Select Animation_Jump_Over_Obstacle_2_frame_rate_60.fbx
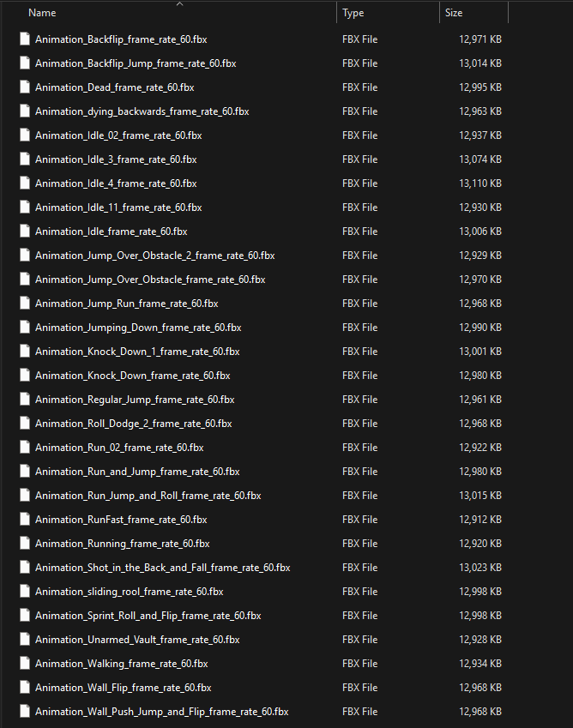 155,256
